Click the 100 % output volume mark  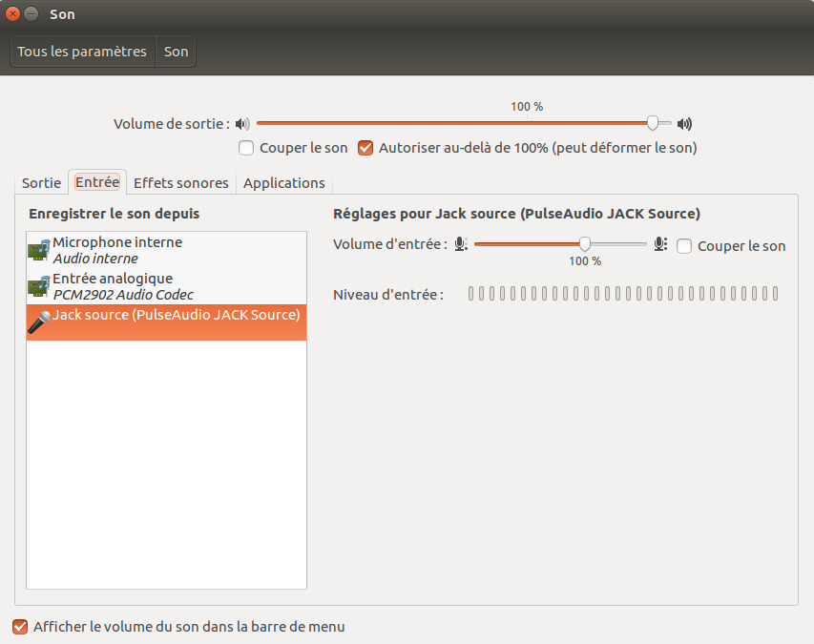click(527, 107)
